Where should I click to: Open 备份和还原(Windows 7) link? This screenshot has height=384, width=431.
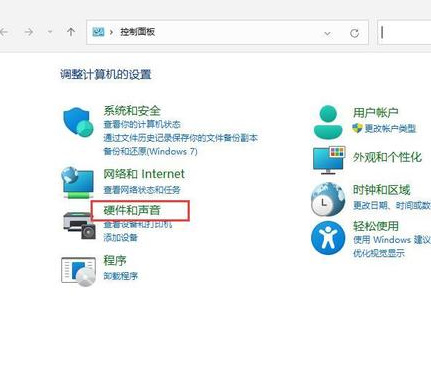[x=150, y=151]
